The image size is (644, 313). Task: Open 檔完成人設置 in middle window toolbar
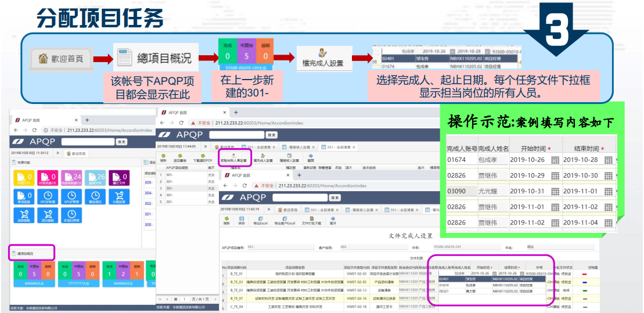[263, 158]
